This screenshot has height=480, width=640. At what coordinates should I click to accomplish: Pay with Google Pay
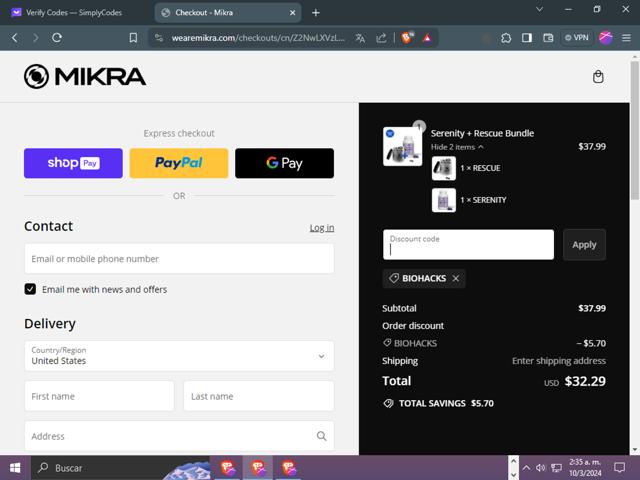(284, 163)
